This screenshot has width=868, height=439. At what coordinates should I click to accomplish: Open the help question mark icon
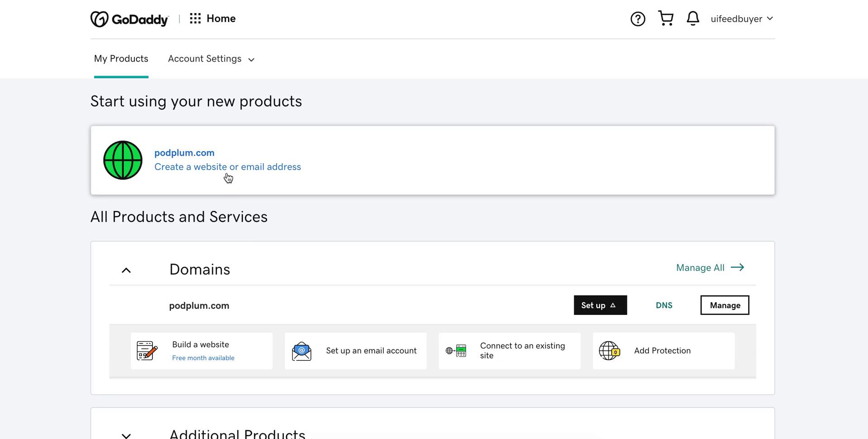point(638,19)
